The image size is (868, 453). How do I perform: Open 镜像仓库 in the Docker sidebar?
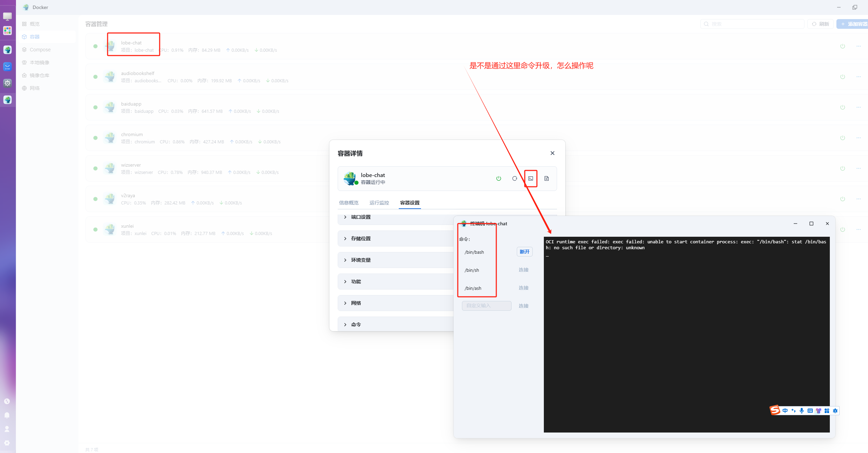(x=47, y=75)
